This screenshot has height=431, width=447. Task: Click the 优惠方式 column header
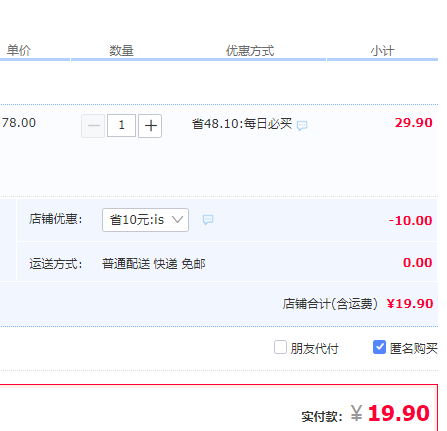click(250, 51)
